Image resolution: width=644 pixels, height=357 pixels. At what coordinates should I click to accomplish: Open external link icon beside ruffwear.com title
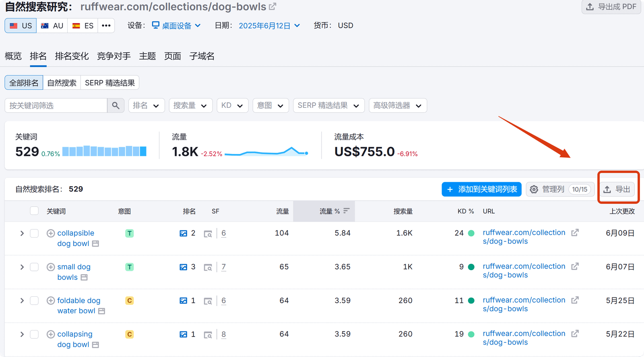click(272, 7)
